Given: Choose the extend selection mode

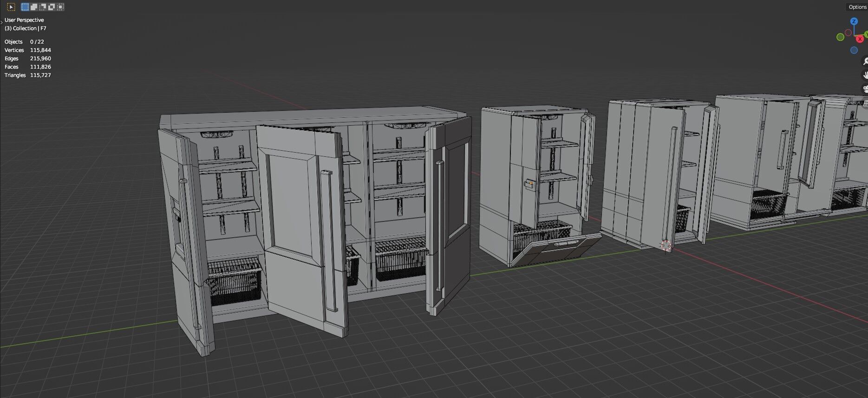Looking at the screenshot, I should (34, 7).
